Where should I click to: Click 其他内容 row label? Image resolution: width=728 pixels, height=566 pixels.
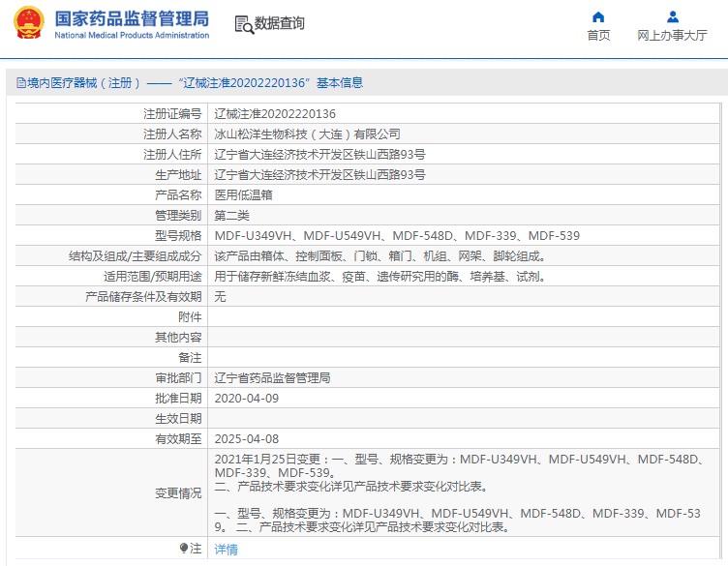pos(178,338)
